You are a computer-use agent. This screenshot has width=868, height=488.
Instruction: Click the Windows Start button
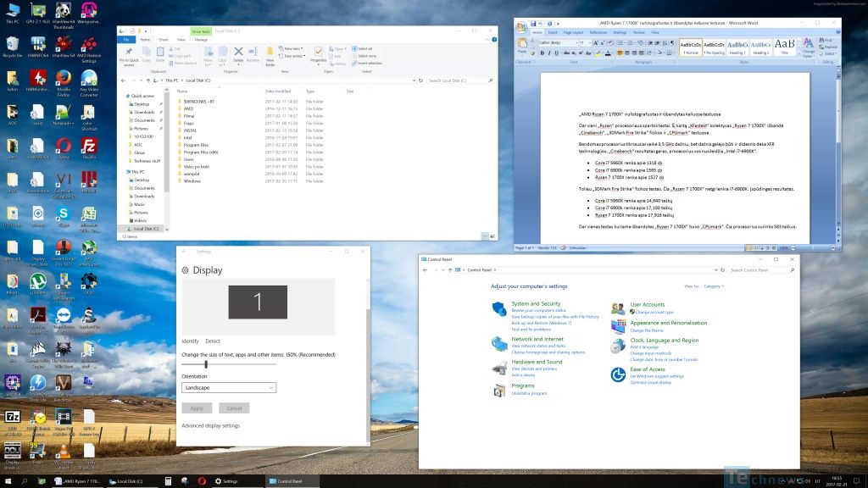[8, 481]
